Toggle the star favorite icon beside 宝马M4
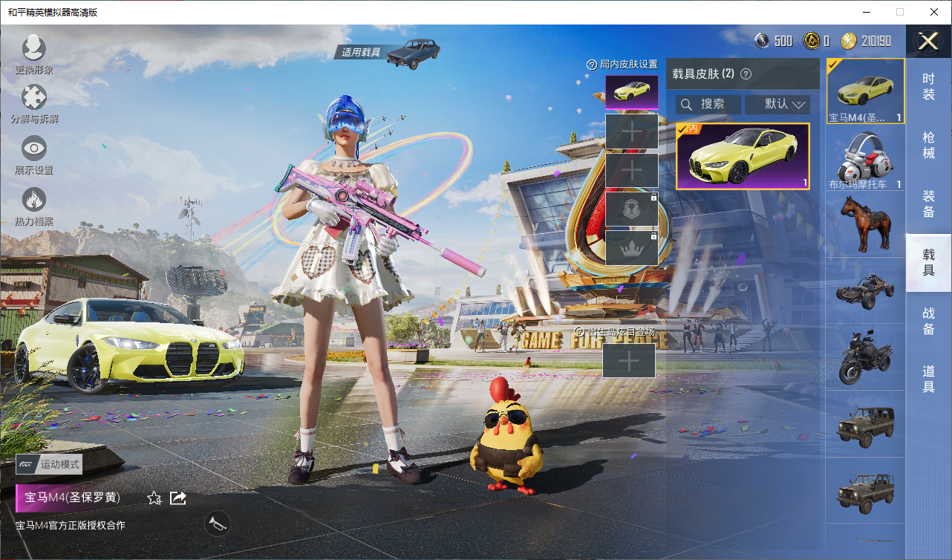 point(154,498)
